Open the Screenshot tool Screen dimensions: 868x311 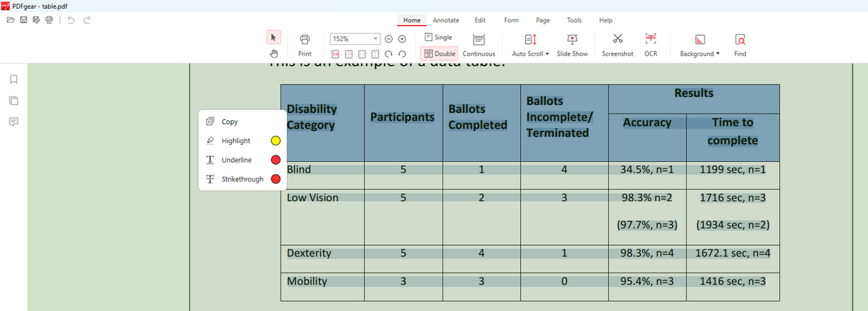pyautogui.click(x=617, y=44)
